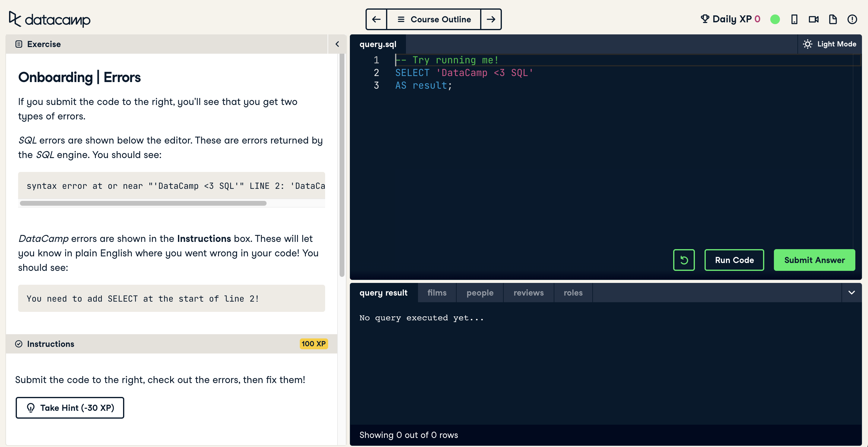Switch to the films tab
Viewport: 868px width, 447px height.
(437, 293)
